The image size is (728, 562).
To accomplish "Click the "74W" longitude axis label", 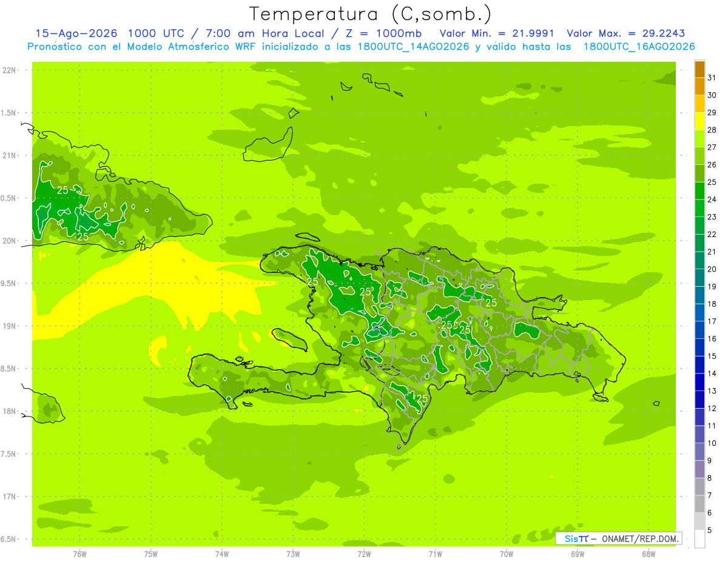I will click(x=221, y=554).
